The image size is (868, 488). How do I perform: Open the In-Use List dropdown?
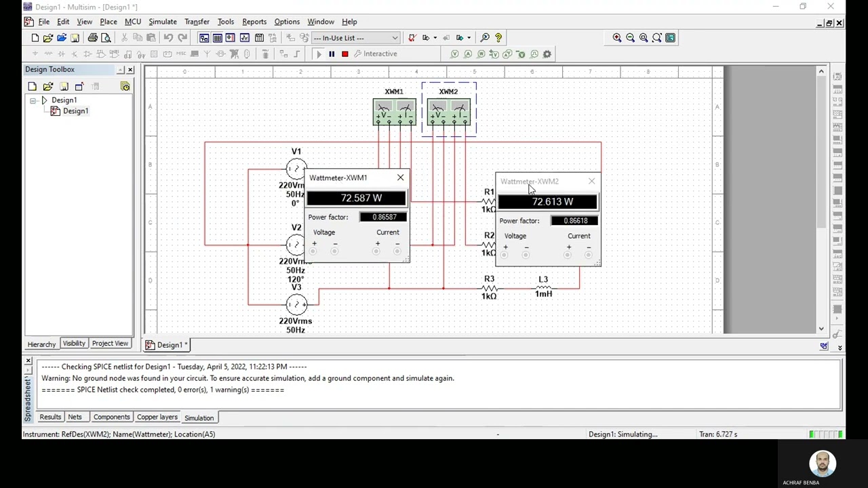point(394,38)
